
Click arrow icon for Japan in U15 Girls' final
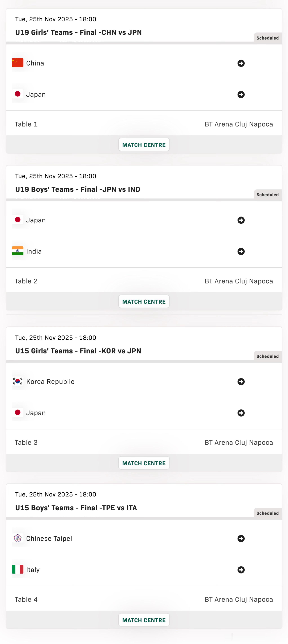[241, 413]
